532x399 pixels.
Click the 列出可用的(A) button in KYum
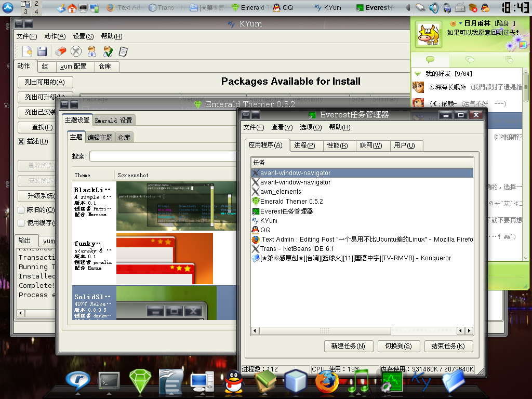tap(45, 82)
